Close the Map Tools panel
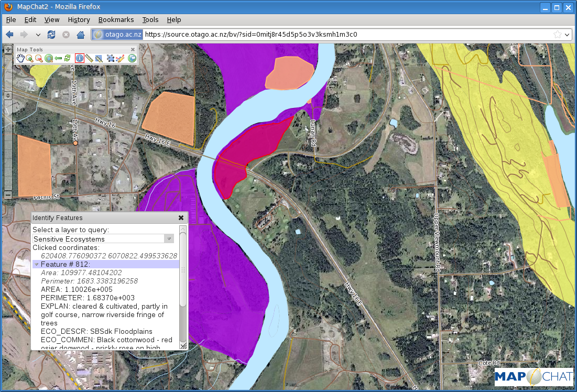 coord(133,49)
